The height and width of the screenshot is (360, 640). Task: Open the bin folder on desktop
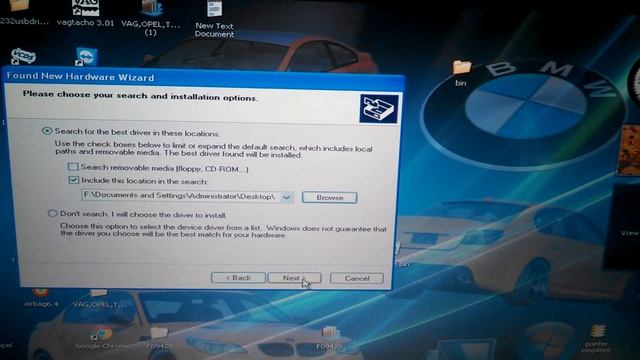pos(461,73)
